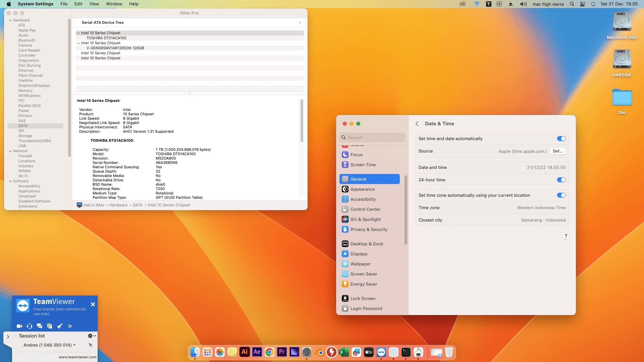
Task: Open the Siri & Spotlight settings pane
Action: [x=365, y=219]
